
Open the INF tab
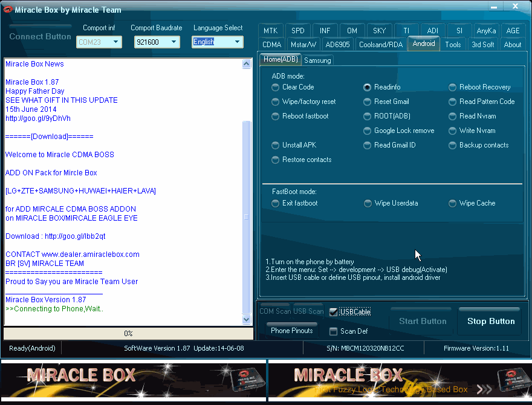coord(325,31)
